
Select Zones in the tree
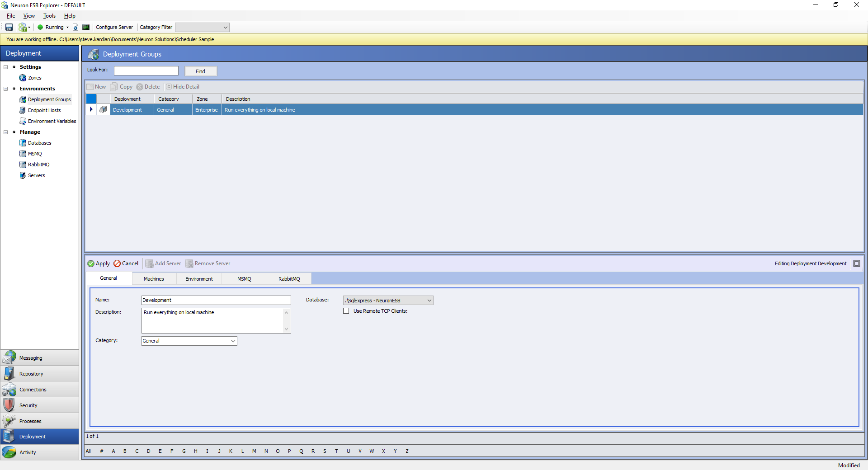coord(30,78)
